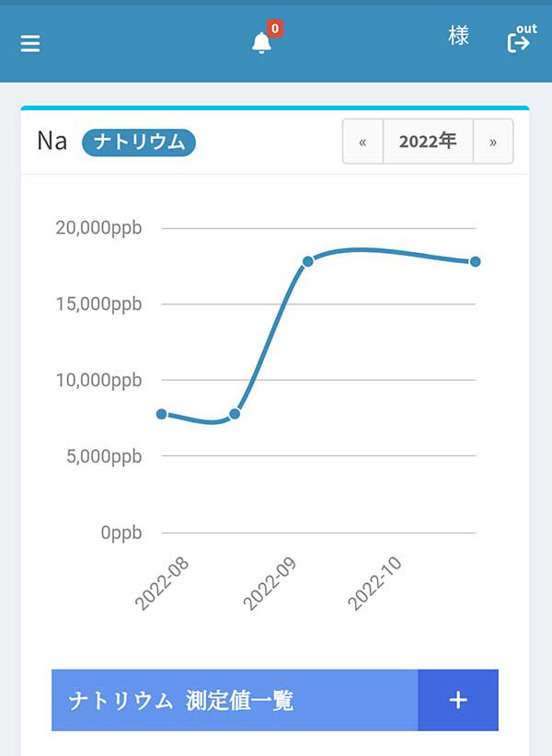Expand ナトリウム 測定値一覧 with plus icon
The image size is (552, 756).
click(458, 700)
